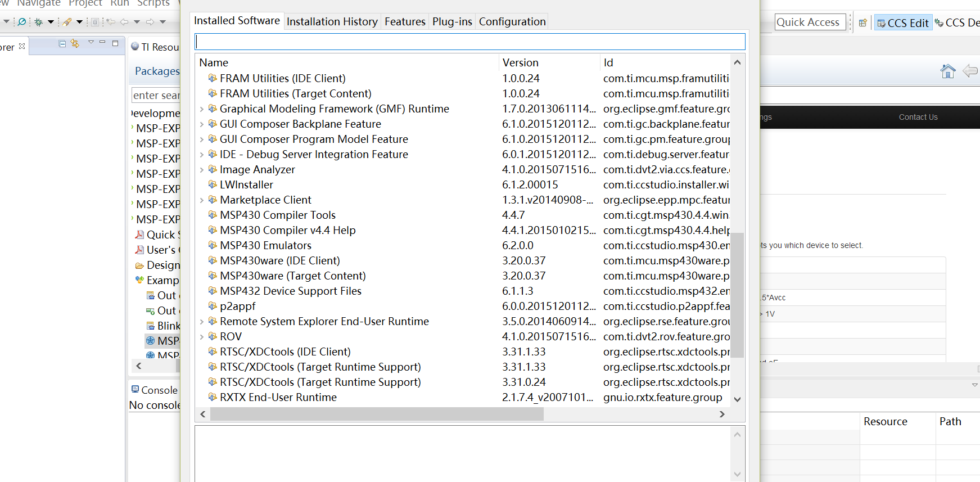Screen dimensions: 980x482
Task: Click the Home icon in Resource Explorer
Action: click(x=948, y=71)
